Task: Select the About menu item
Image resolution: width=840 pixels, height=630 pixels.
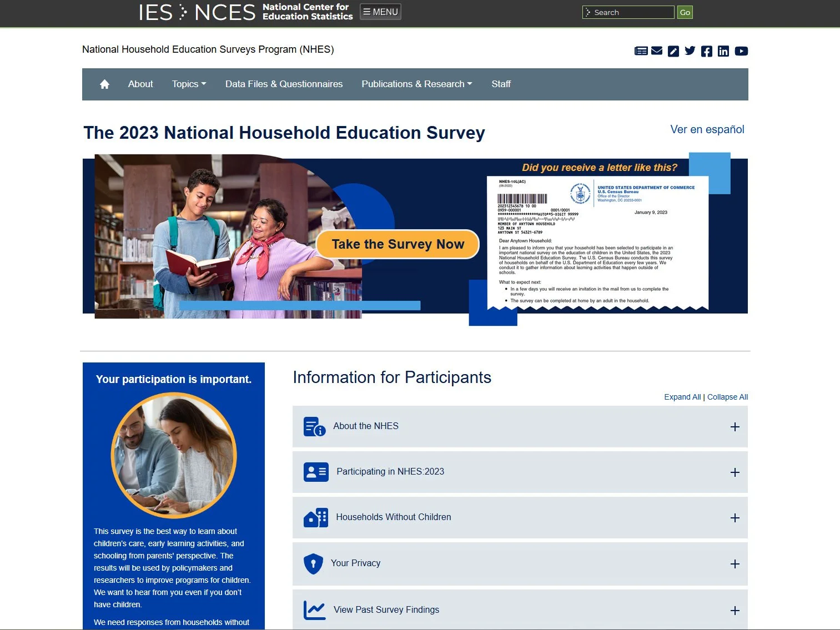Action: pos(140,84)
